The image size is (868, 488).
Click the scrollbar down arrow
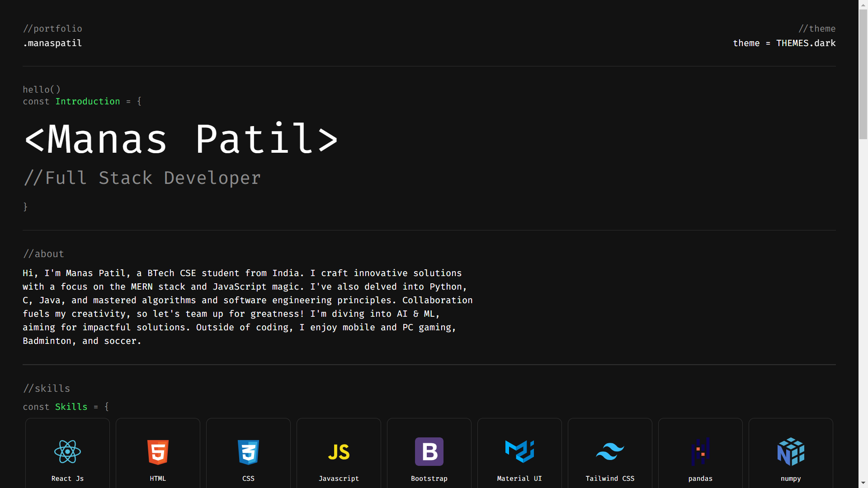[863, 483]
